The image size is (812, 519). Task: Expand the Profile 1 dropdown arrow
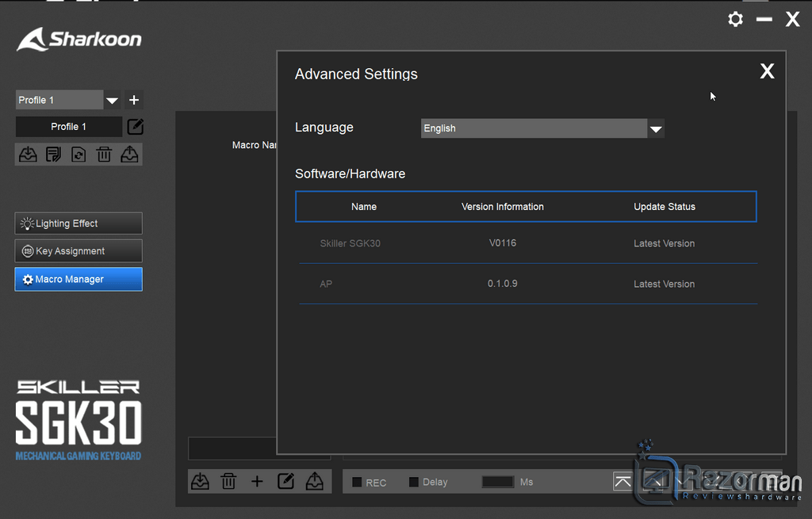tap(112, 100)
